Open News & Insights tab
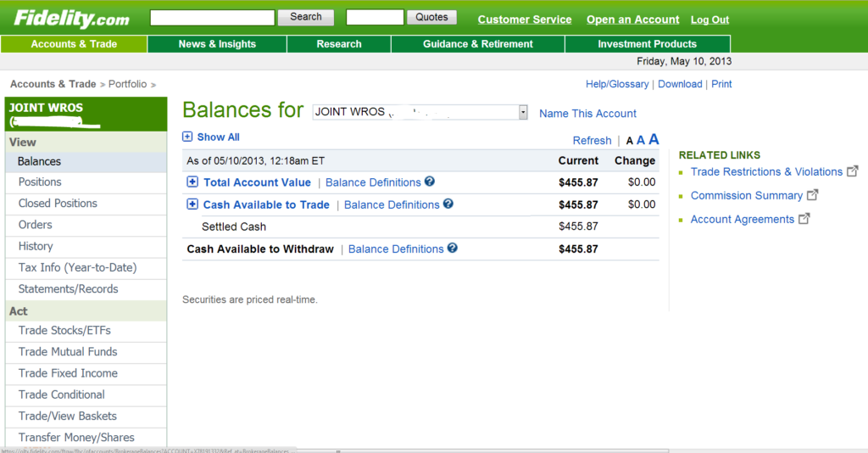This screenshot has height=453, width=868. point(217,44)
